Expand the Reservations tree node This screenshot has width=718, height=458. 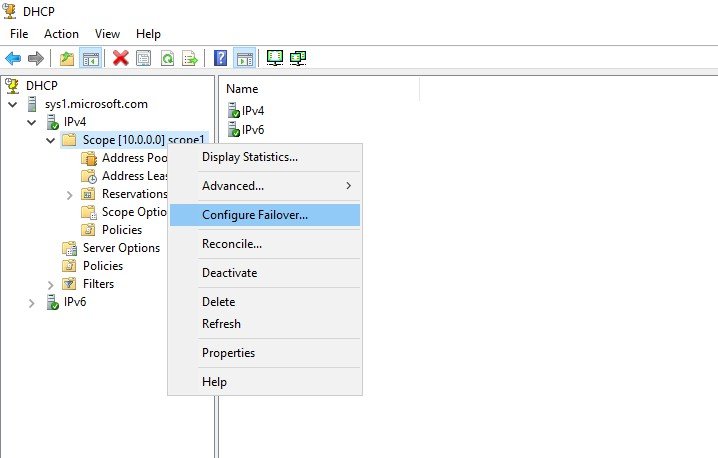click(69, 195)
